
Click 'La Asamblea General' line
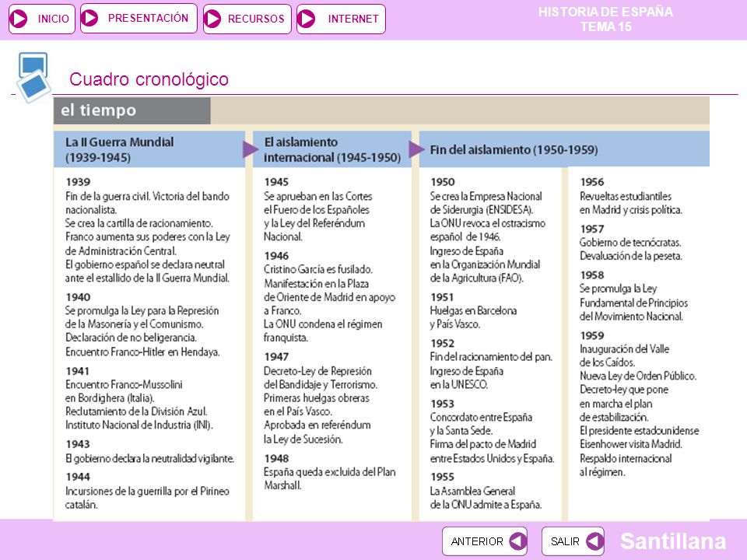472,491
